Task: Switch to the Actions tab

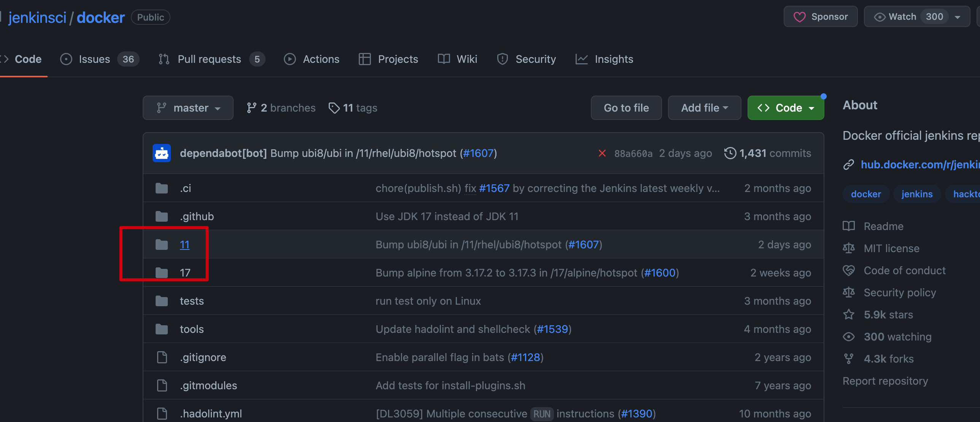Action: (312, 59)
